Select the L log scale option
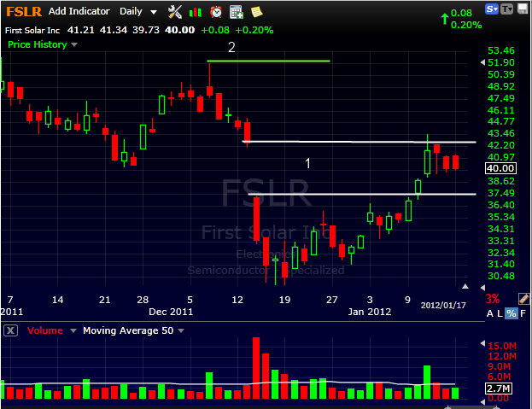The image size is (532, 409). [500, 313]
